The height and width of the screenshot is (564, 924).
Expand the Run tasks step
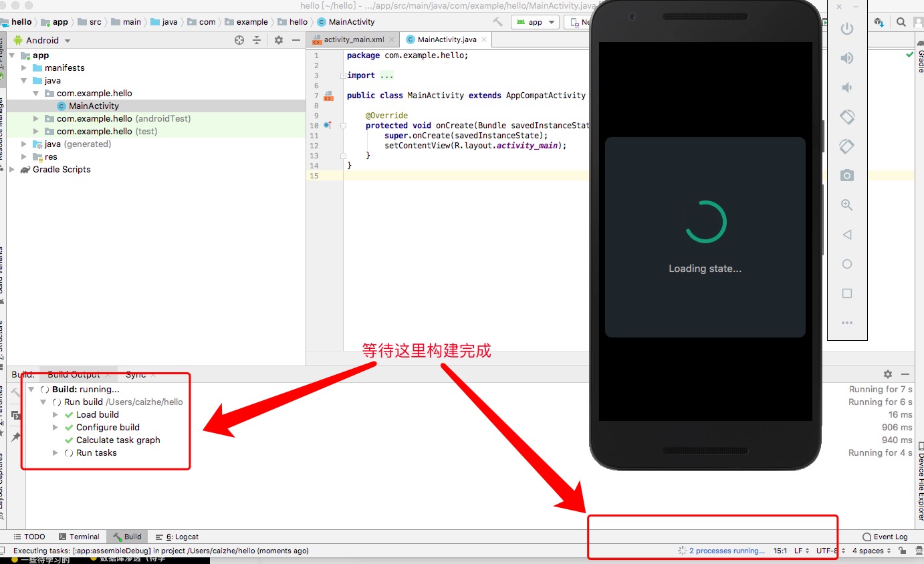pyautogui.click(x=55, y=452)
